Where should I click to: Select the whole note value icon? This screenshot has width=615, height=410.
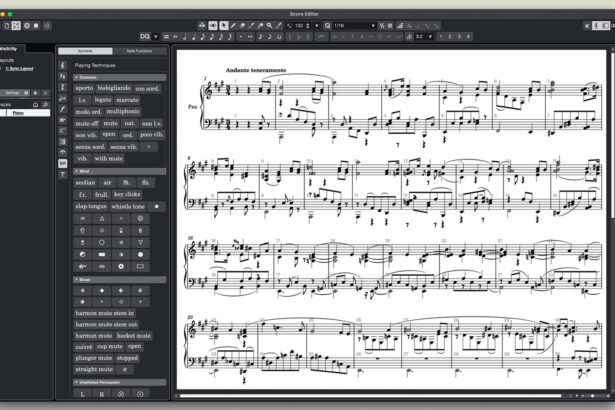point(175,36)
